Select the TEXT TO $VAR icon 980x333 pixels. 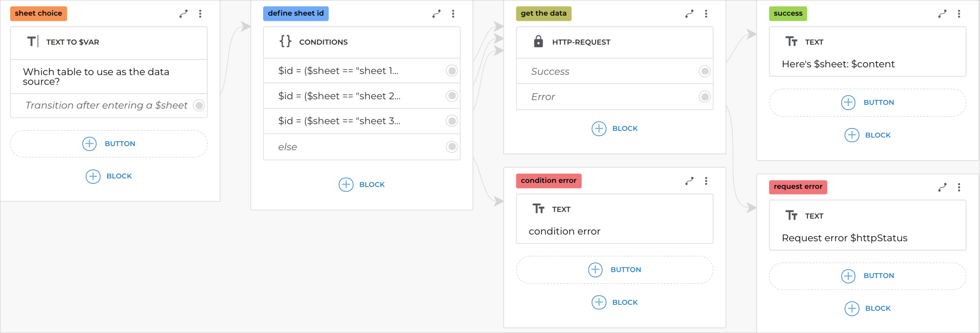pos(33,42)
